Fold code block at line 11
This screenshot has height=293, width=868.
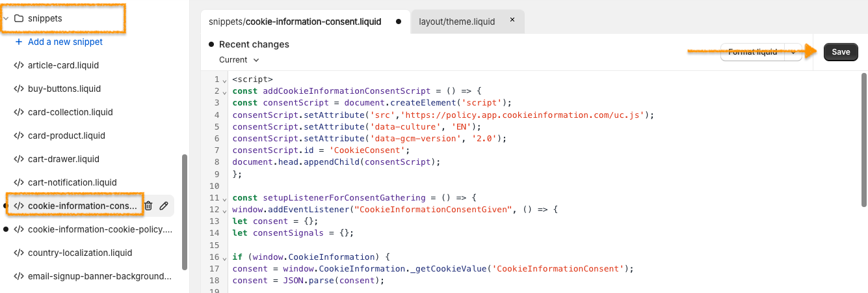coord(225,198)
